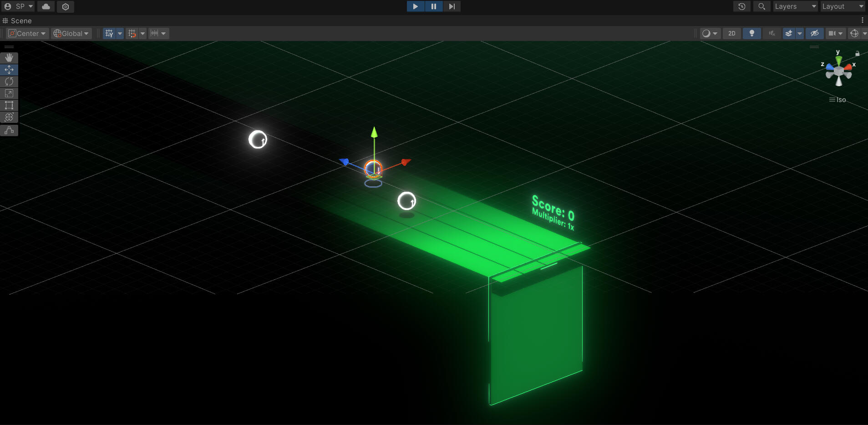
Task: Open the Unity cloud services panel
Action: [46, 6]
